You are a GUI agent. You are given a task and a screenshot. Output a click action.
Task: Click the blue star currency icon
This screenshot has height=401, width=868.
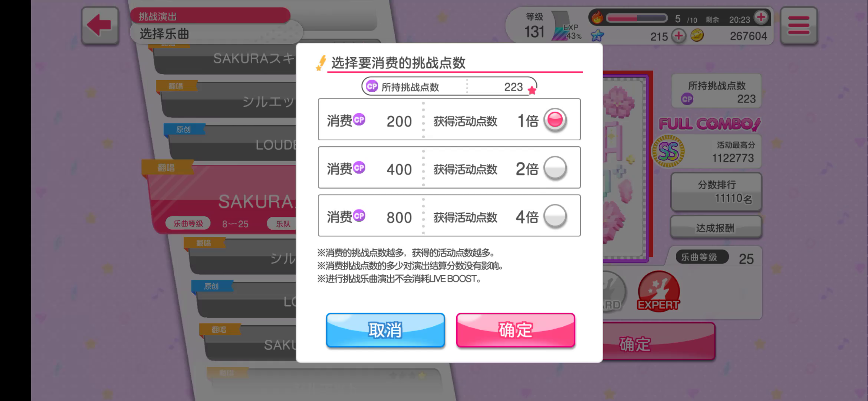coord(597,36)
